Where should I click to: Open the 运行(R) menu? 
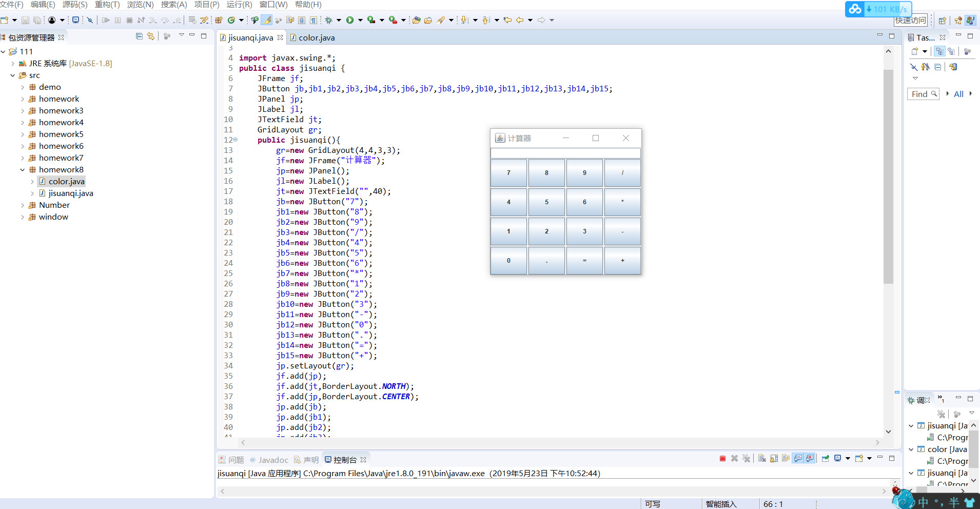[239, 5]
